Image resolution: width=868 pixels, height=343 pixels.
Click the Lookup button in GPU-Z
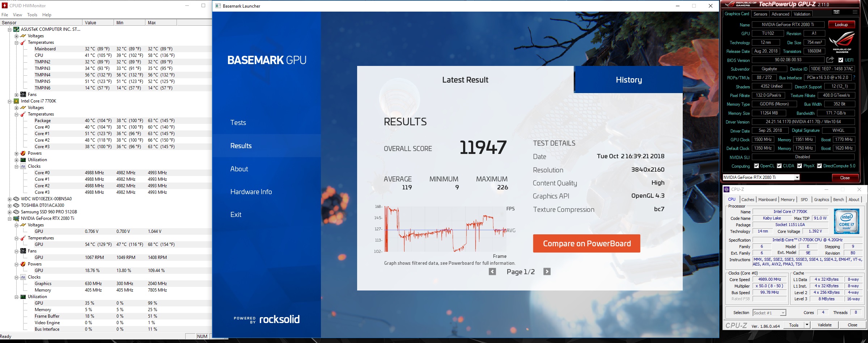click(x=841, y=25)
